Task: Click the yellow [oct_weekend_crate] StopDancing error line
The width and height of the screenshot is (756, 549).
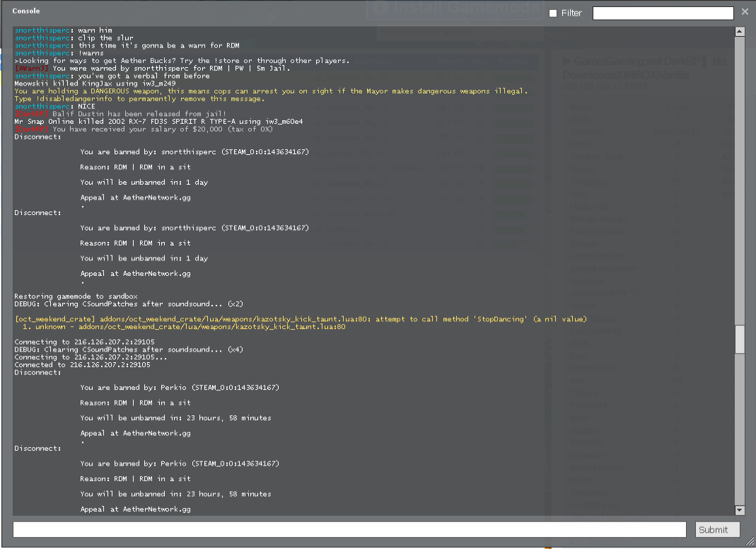Action: tap(301, 319)
